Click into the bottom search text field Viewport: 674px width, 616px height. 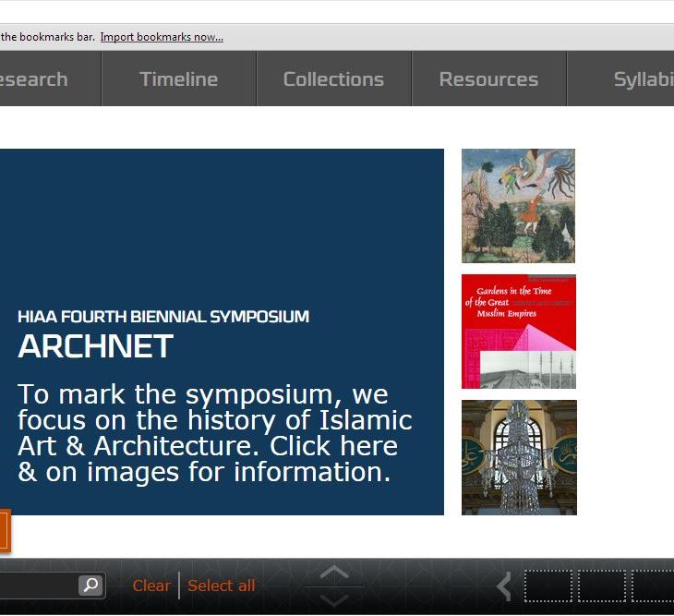[37, 586]
